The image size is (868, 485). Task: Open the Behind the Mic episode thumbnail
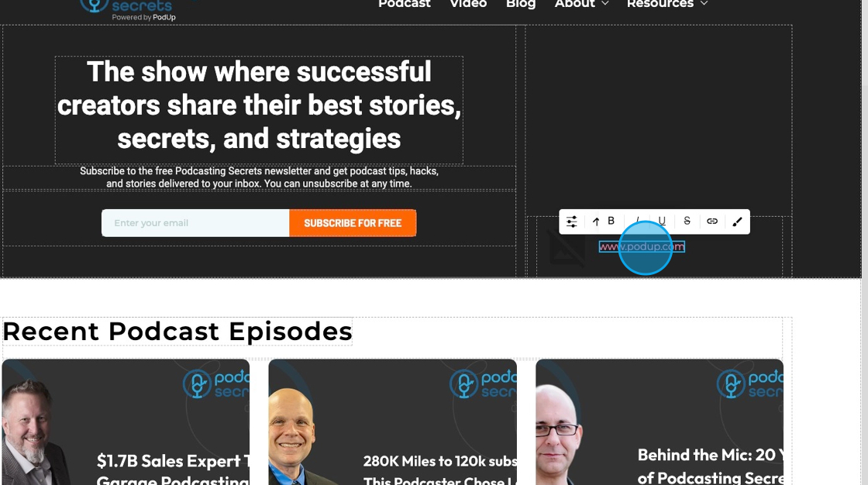[x=660, y=422]
